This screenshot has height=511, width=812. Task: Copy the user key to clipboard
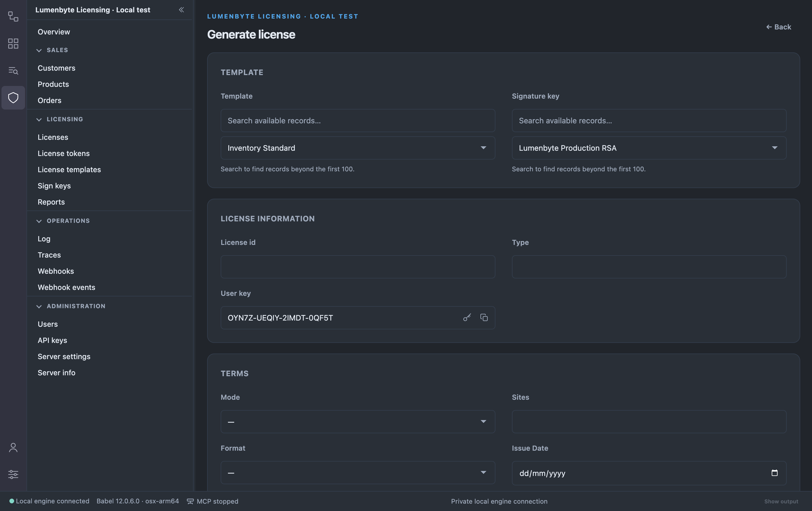pyautogui.click(x=484, y=317)
